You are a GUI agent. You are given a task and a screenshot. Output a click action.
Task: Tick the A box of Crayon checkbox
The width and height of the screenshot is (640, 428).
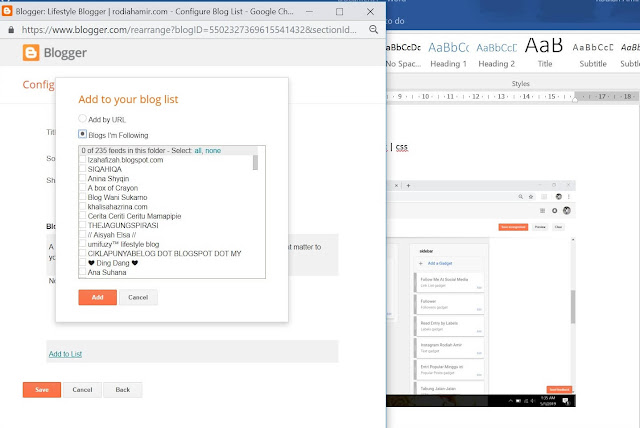point(82,188)
